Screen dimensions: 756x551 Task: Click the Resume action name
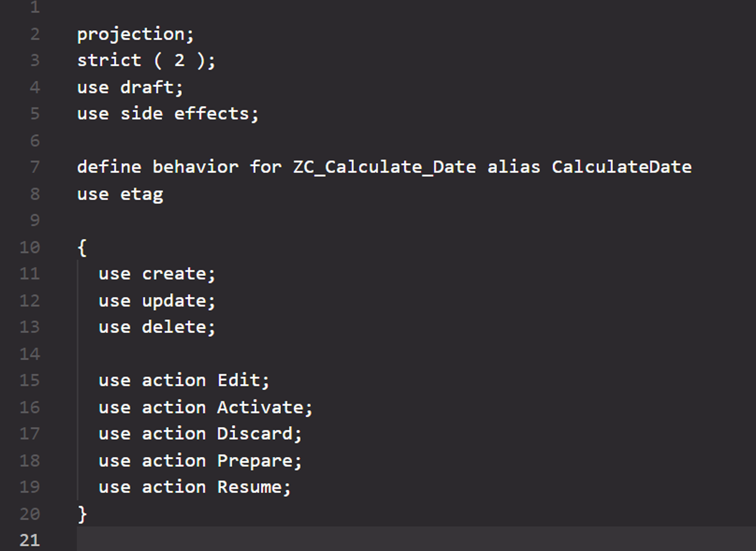pos(249,487)
